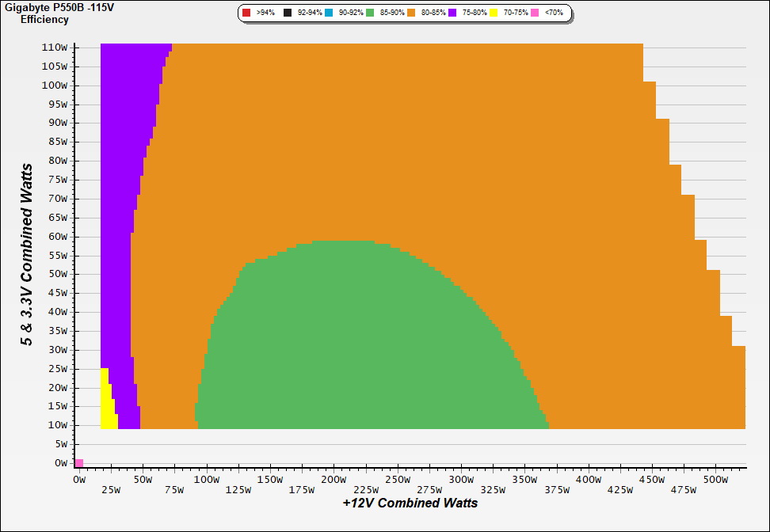Click the 110W y-axis tick label

click(54, 47)
